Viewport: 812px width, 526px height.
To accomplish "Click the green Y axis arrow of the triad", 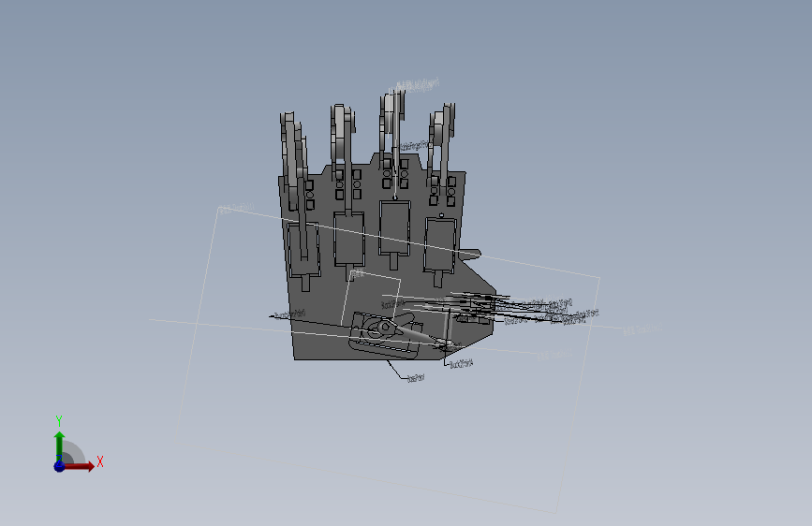I will [x=60, y=446].
